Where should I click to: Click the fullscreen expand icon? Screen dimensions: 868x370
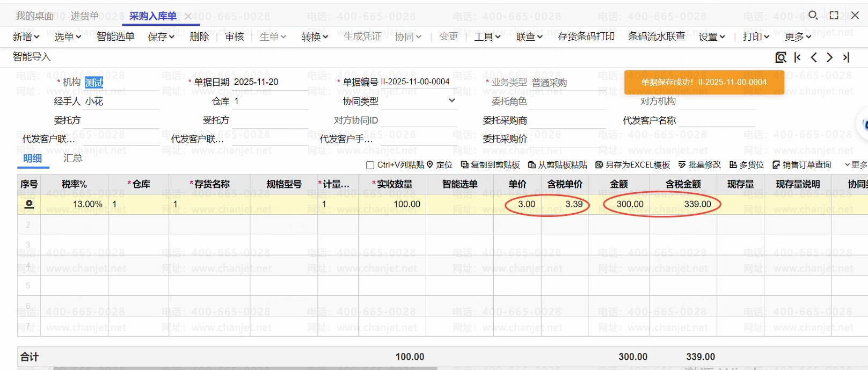pyautogui.click(x=834, y=15)
